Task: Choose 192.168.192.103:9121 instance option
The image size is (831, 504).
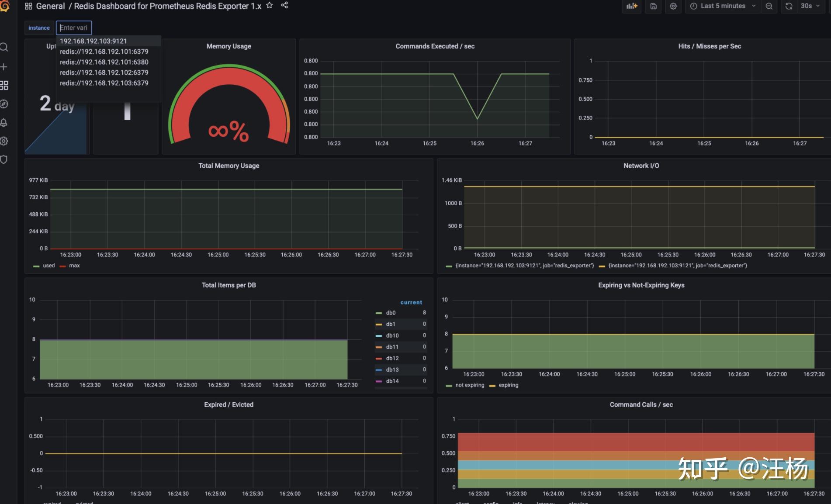Action: pos(93,41)
